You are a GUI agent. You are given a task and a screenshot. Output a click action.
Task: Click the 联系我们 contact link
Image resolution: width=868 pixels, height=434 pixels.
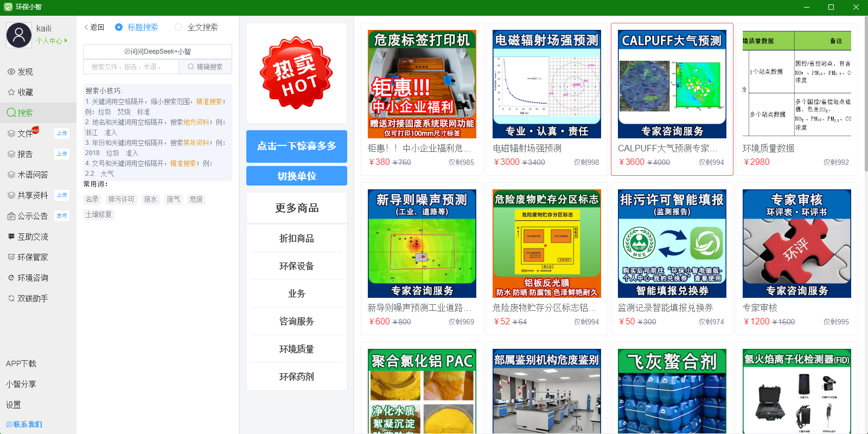[x=24, y=424]
